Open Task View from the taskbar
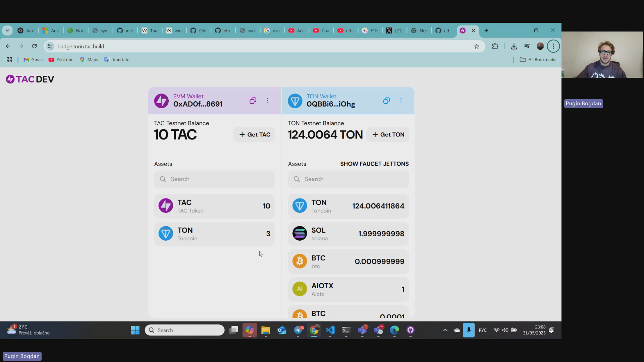The image size is (644, 362). point(233,330)
